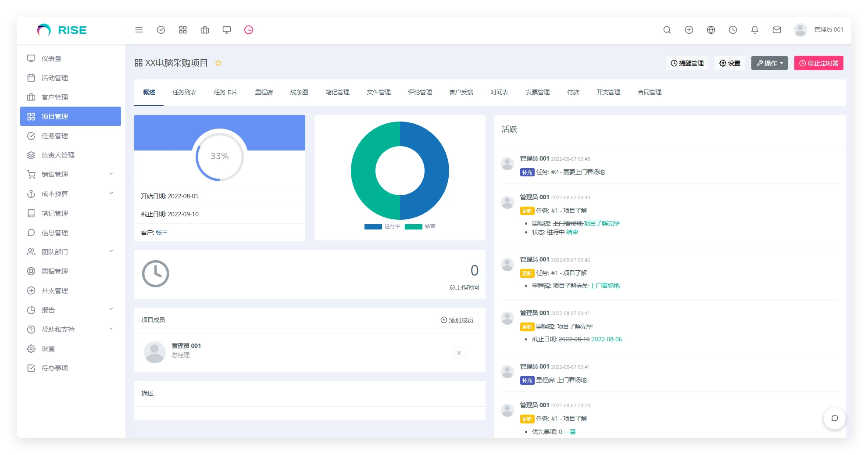The height and width of the screenshot is (455, 868).
Task: Switch to the 任务列表 tab
Action: pos(184,92)
